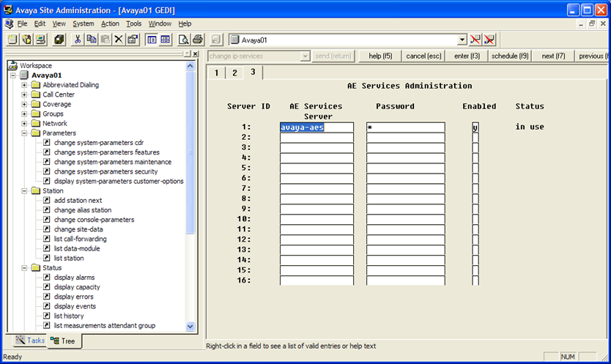Click the black cabinet toolbar icon
Viewport: 611px width, 364px height.
tap(59, 40)
